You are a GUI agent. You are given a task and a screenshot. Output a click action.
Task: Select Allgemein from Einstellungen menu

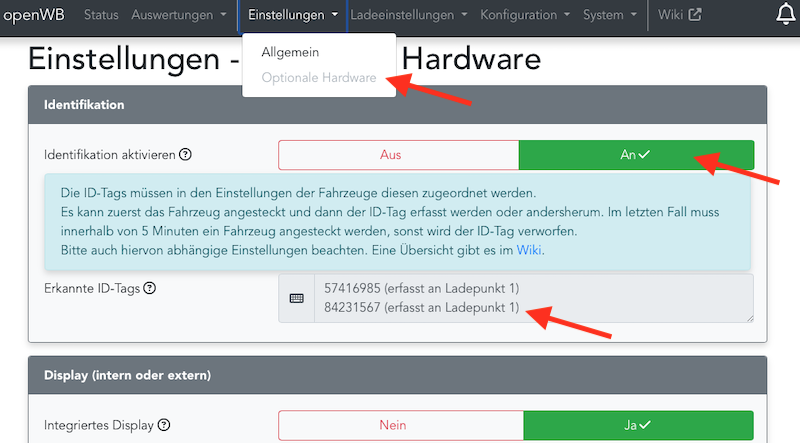point(290,51)
